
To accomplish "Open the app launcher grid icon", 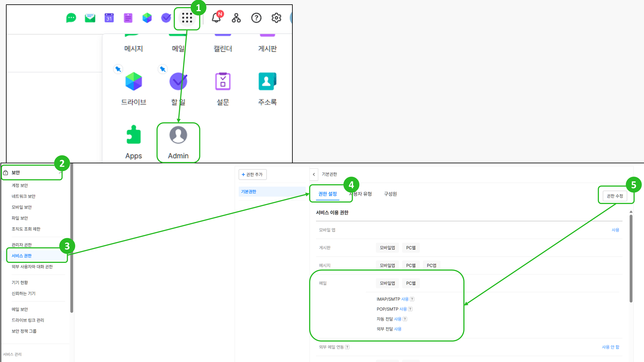I will [x=187, y=18].
